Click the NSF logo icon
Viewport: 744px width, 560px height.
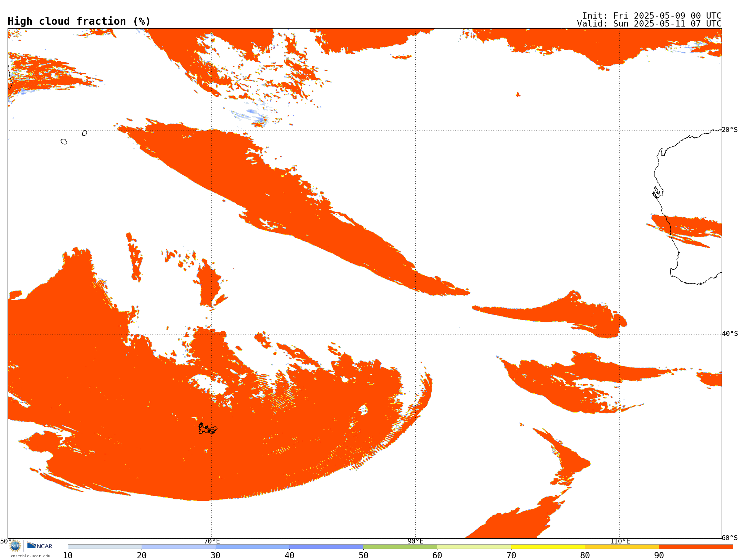coord(15,546)
